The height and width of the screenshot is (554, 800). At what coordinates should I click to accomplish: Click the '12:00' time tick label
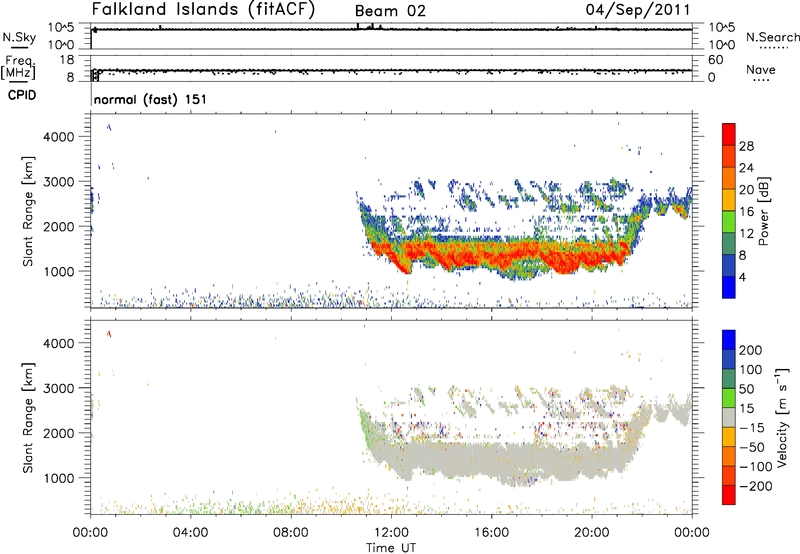[391, 533]
